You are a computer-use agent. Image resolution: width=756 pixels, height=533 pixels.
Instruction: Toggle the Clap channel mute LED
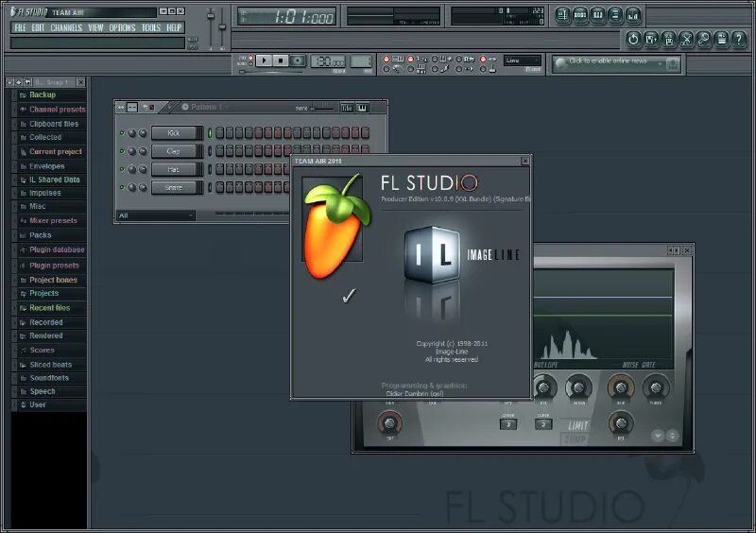point(122,151)
